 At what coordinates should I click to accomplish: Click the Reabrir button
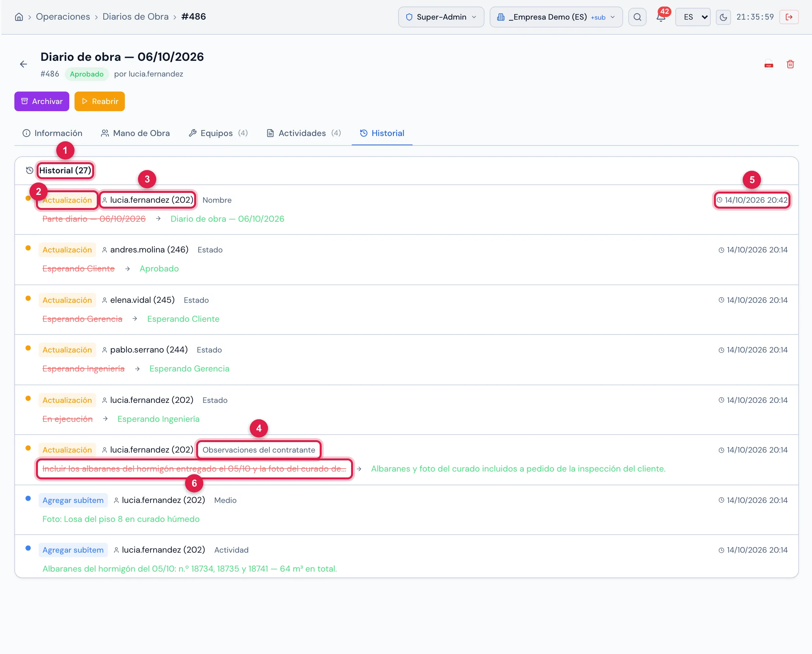point(99,101)
